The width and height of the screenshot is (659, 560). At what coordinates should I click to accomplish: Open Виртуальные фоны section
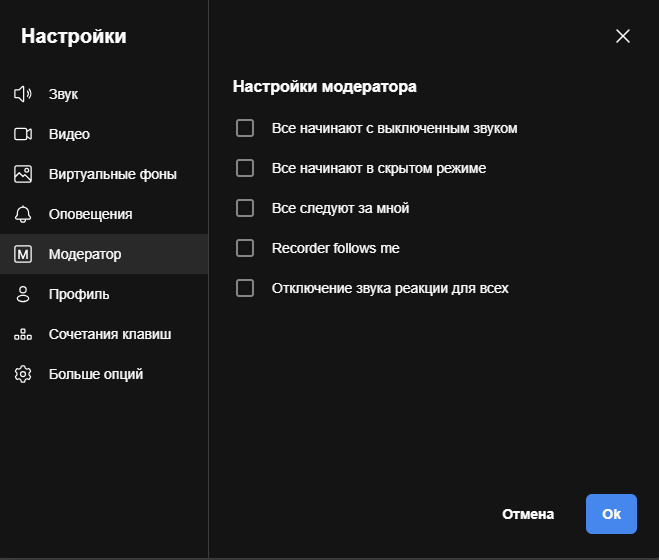pyautogui.click(x=104, y=174)
